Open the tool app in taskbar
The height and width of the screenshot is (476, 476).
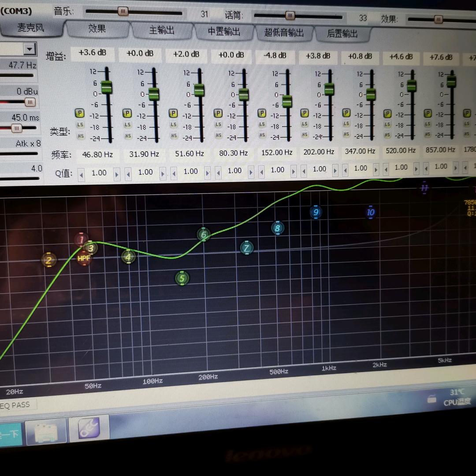(89, 428)
